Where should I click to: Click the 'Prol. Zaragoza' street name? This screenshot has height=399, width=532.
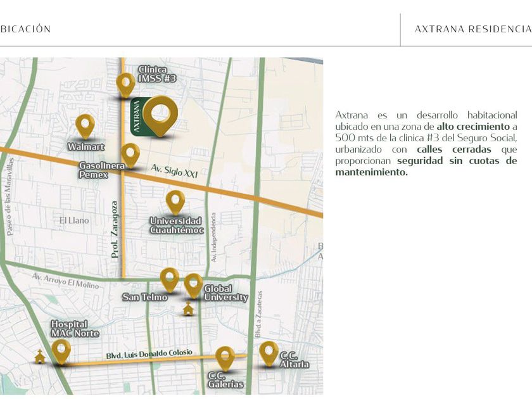[x=115, y=229]
